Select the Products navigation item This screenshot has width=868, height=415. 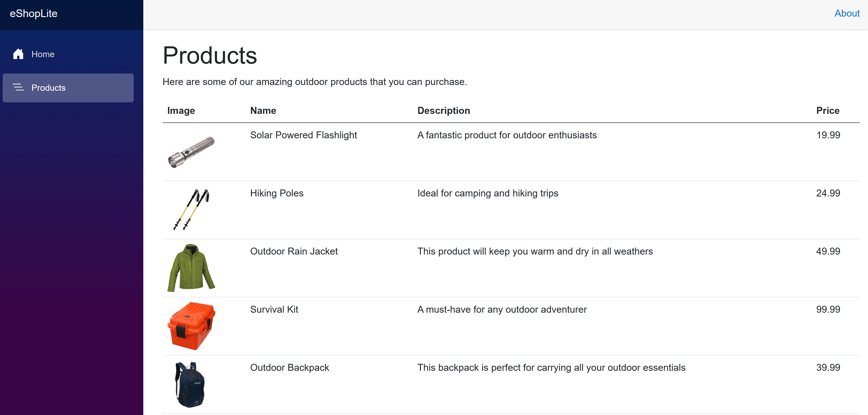tap(48, 88)
